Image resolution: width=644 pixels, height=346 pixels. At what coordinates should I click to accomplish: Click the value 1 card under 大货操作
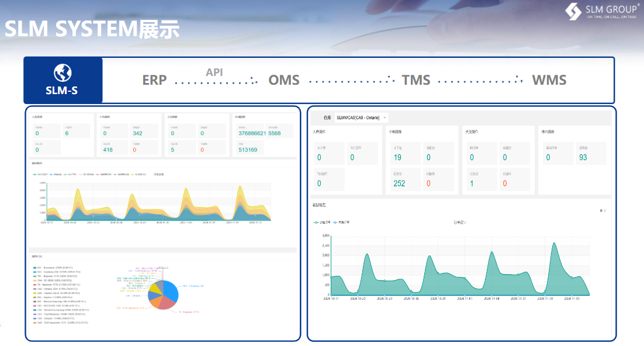coord(482,179)
